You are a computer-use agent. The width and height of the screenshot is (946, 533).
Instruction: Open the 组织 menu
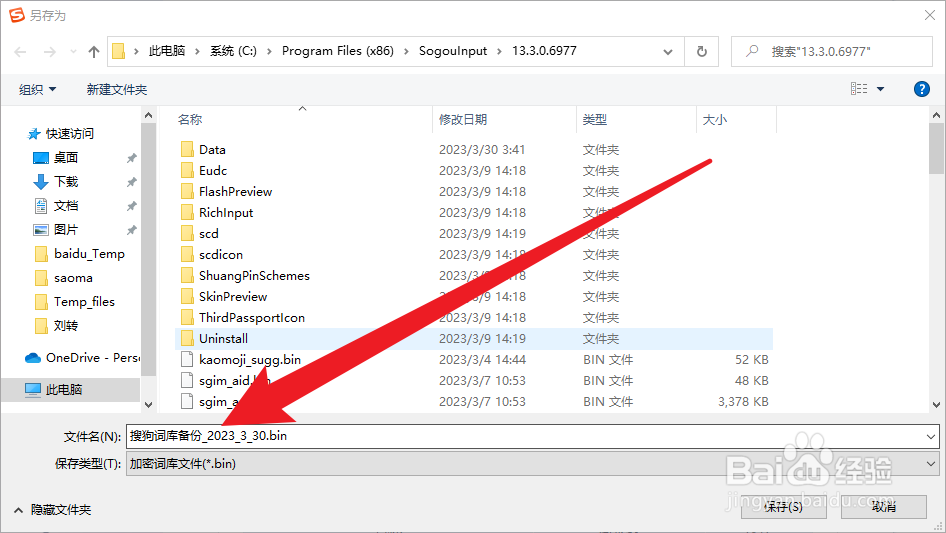[37, 89]
